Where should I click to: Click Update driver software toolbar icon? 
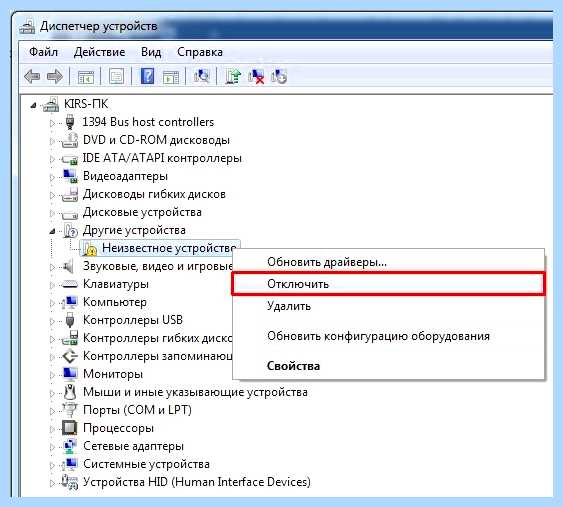[233, 76]
